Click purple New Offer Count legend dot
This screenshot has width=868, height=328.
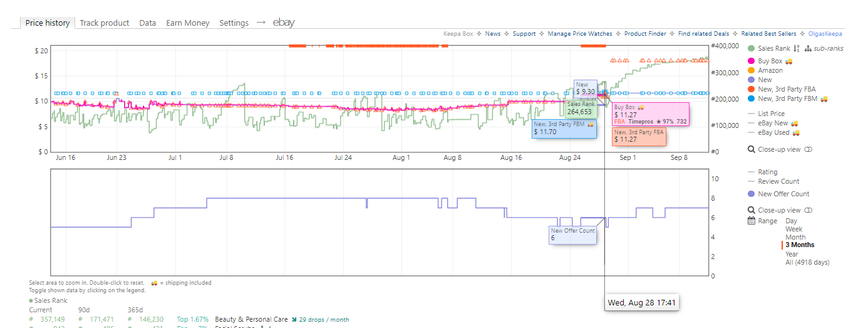point(752,194)
